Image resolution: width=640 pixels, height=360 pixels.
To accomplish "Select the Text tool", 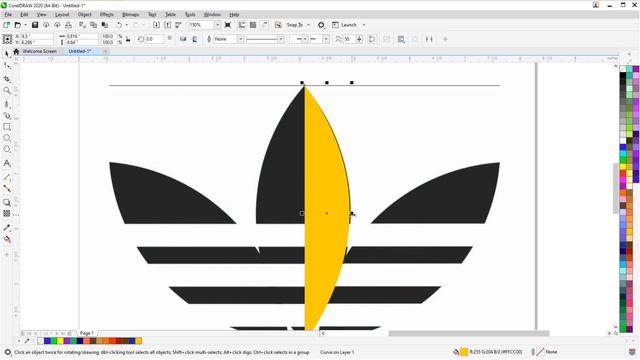I will point(7,163).
